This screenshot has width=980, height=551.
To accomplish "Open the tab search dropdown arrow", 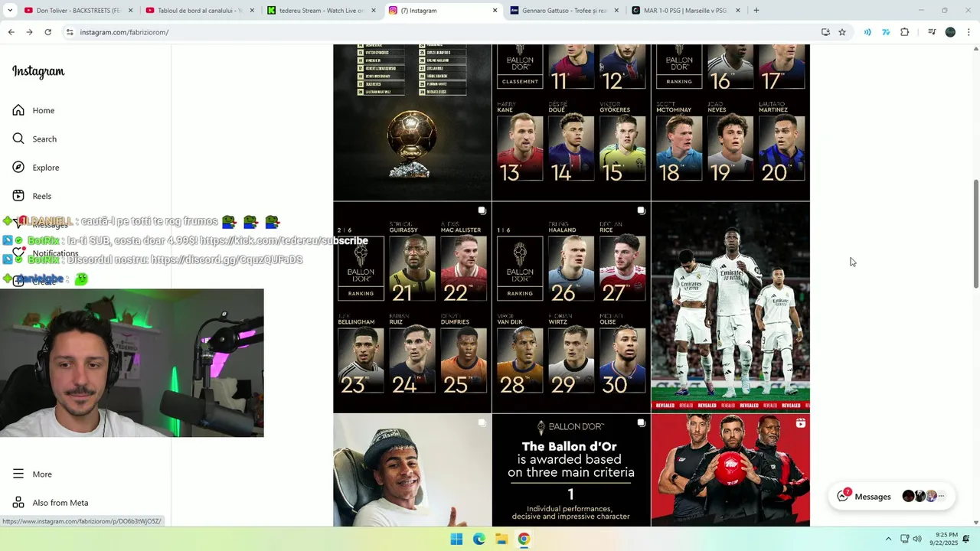I will (10, 10).
